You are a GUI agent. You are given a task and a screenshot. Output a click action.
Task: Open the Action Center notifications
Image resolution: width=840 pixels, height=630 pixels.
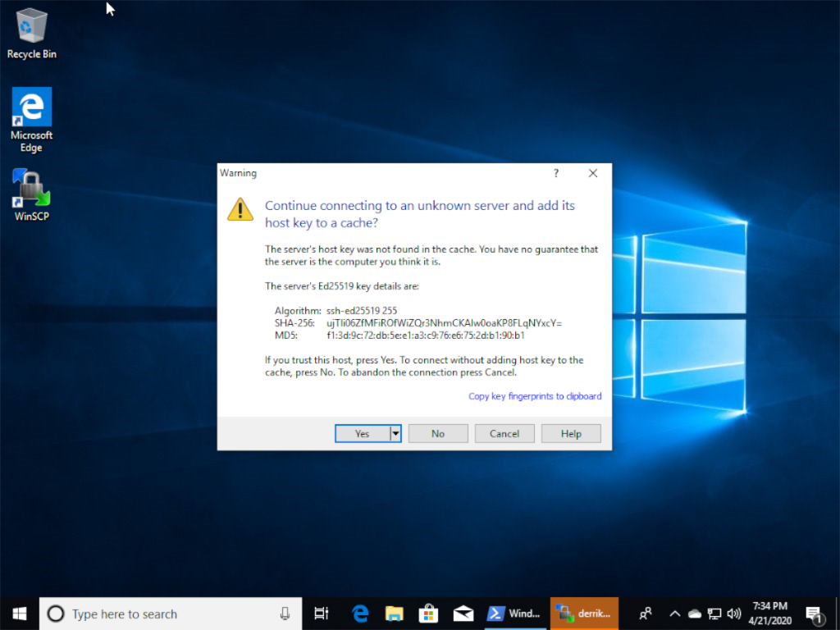(x=815, y=614)
